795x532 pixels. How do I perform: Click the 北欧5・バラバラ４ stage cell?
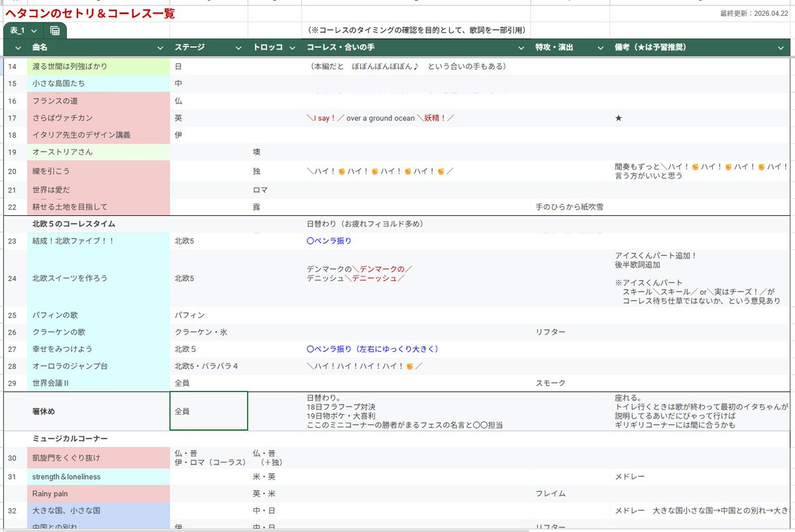209,366
